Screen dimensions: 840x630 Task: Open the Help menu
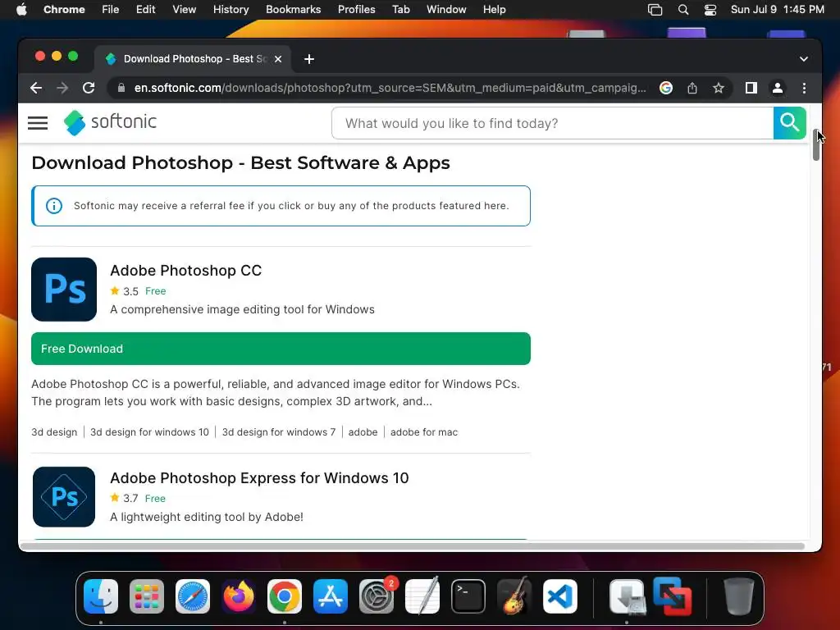494,9
